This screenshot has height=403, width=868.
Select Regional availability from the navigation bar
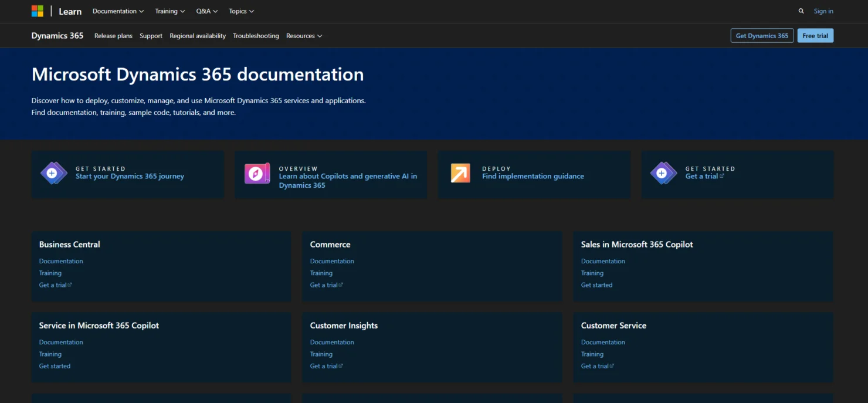pos(198,36)
